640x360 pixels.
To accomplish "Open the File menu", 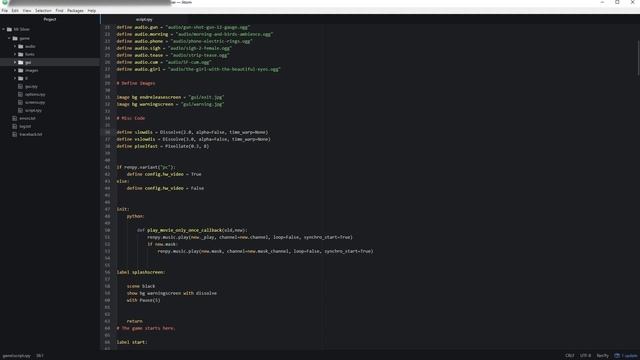I will coord(4,11).
